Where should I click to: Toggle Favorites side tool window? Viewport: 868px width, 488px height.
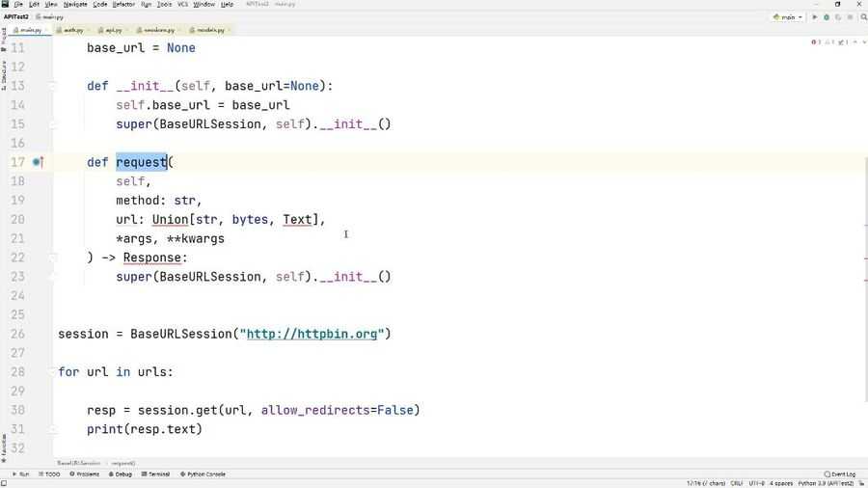(4, 447)
